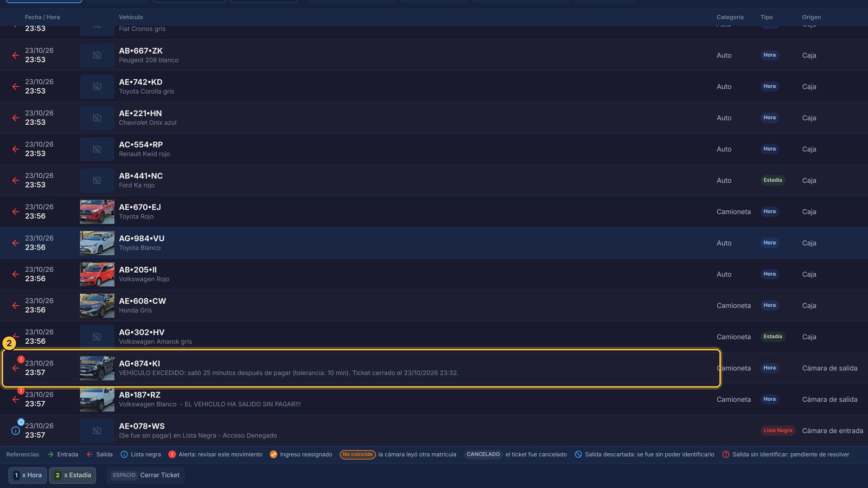The height and width of the screenshot is (488, 868).
Task: Click the 'Origen' column header
Action: coord(812,17)
